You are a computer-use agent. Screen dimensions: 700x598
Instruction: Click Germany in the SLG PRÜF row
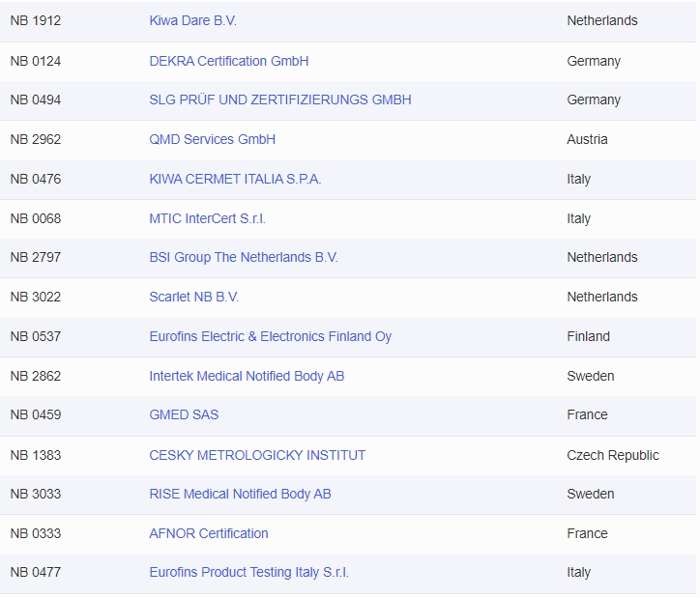(594, 100)
